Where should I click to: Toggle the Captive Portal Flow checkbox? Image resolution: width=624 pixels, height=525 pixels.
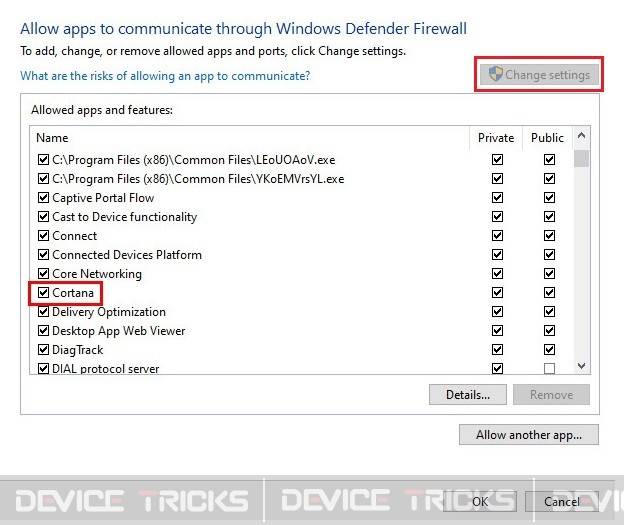click(43, 198)
